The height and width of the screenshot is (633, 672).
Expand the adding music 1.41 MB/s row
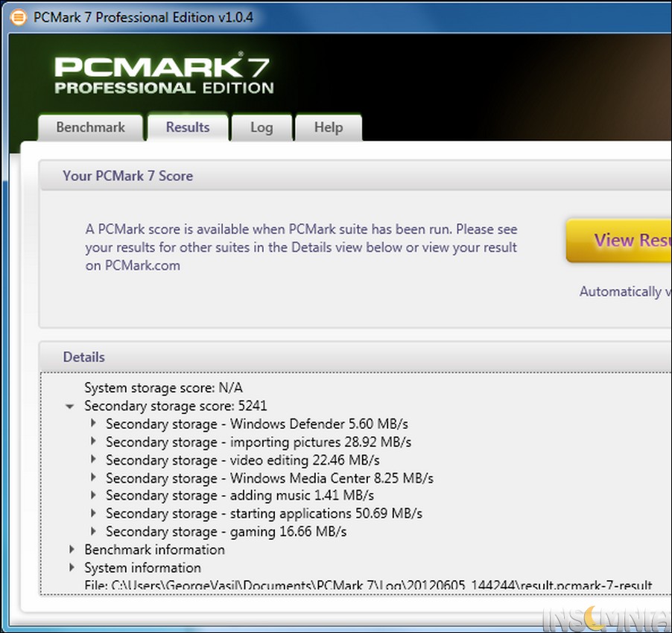[x=93, y=495]
